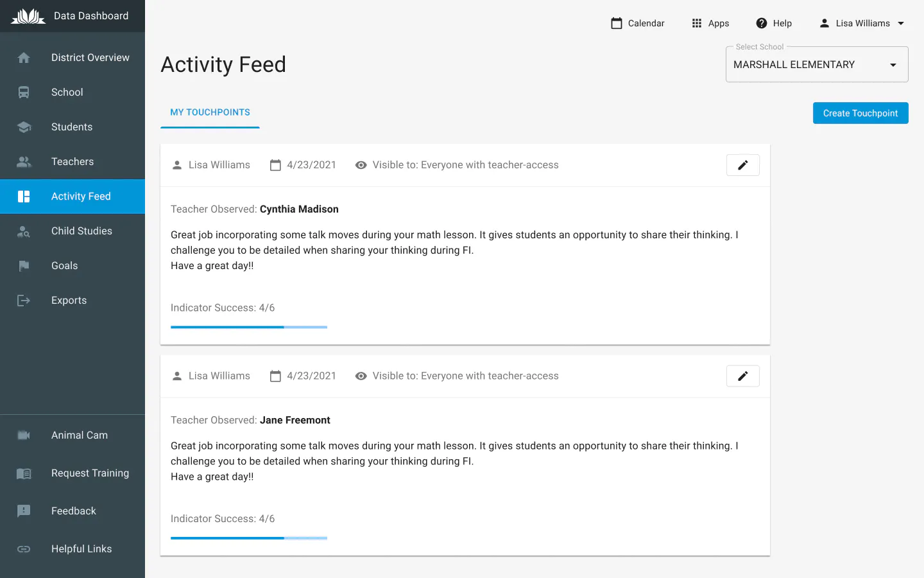924x578 pixels.
Task: Click the Goals flag icon
Action: pos(24,266)
